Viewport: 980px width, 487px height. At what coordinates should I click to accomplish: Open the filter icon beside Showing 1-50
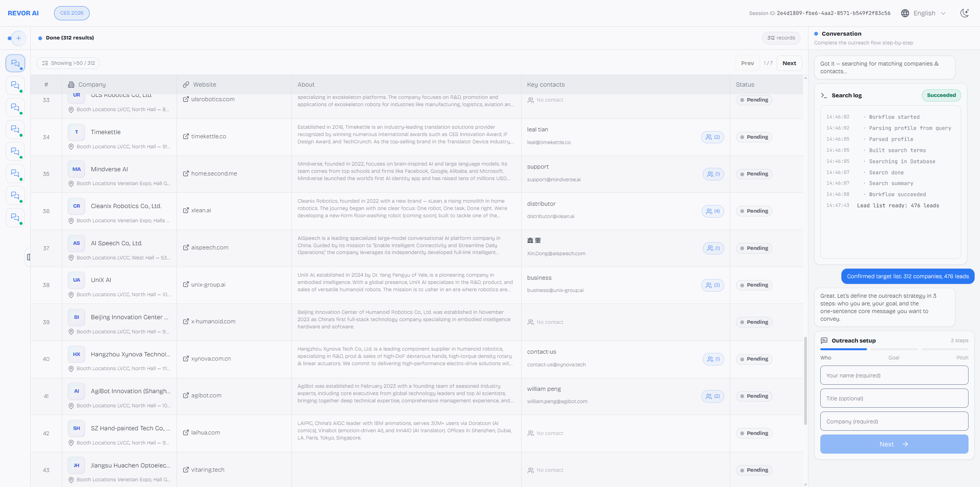[x=46, y=63]
